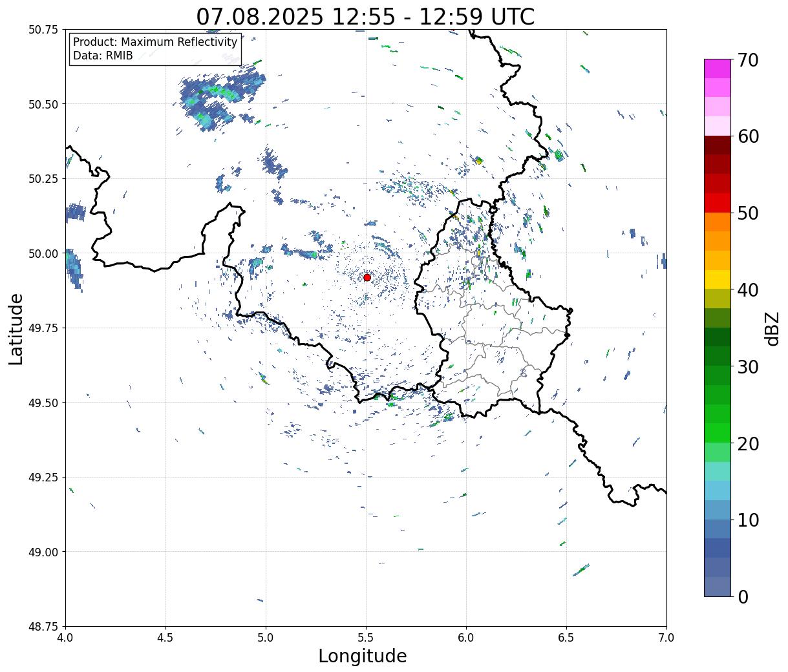Click the latitude tick label 50.25
Screen dimensions: 788x672
coord(43,179)
